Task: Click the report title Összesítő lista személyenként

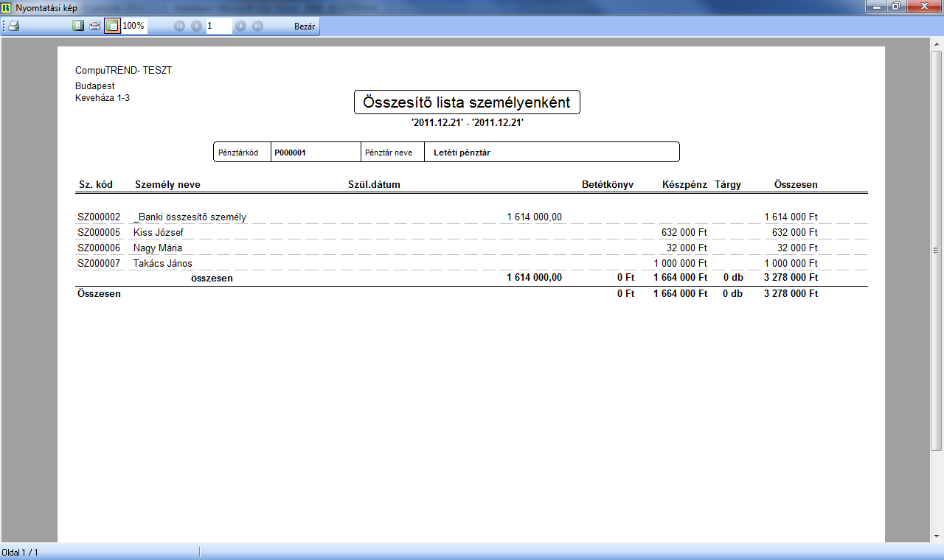Action: pos(467,102)
